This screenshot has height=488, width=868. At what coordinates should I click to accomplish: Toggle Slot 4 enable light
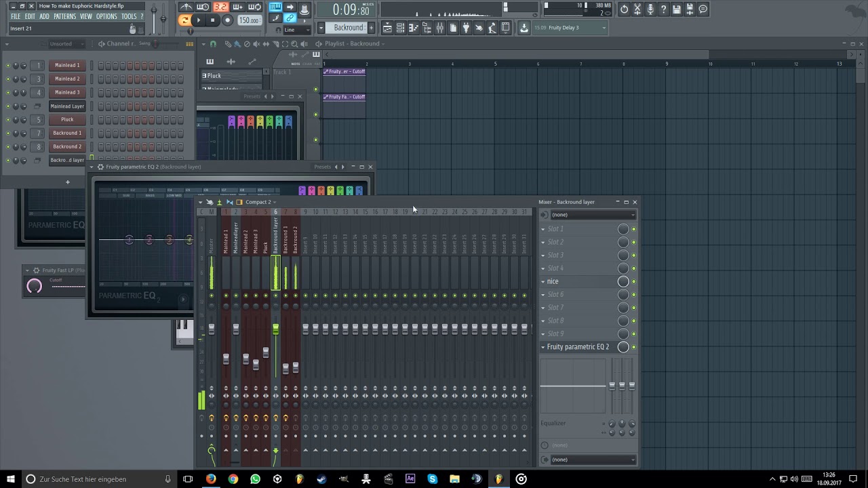(634, 268)
